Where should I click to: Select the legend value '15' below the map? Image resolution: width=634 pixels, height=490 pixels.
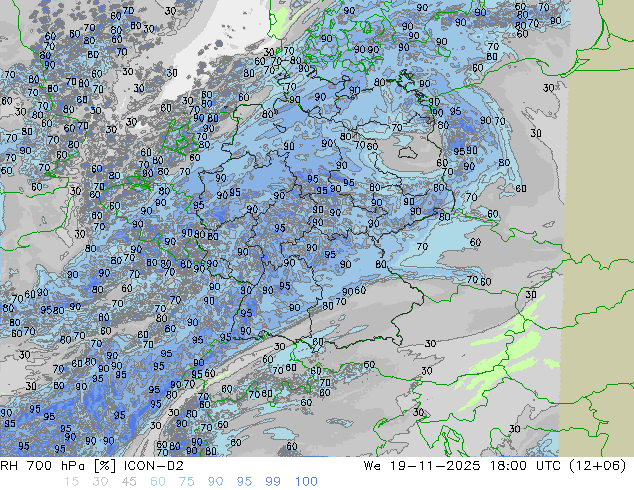click(71, 482)
